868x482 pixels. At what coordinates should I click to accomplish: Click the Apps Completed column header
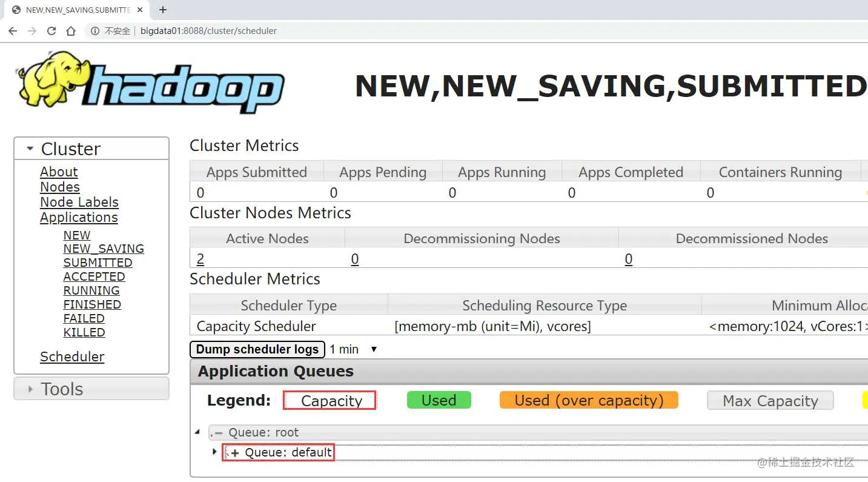coord(631,172)
